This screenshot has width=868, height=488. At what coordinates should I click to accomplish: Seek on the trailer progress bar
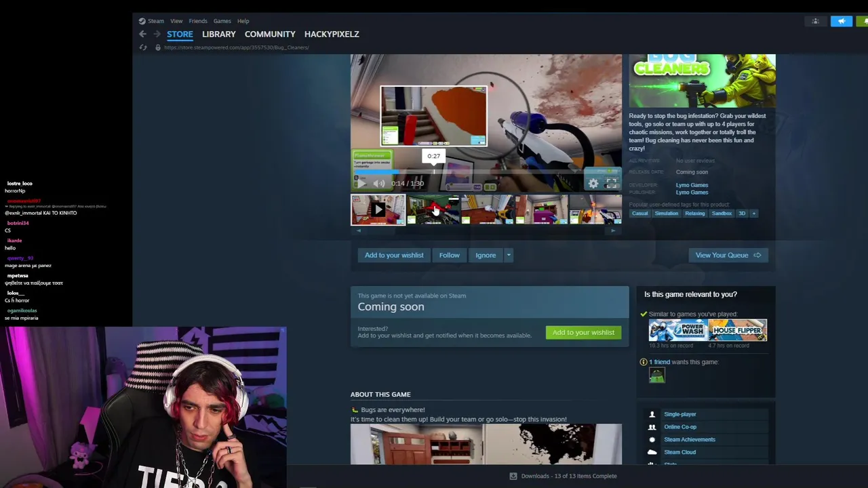[486, 172]
